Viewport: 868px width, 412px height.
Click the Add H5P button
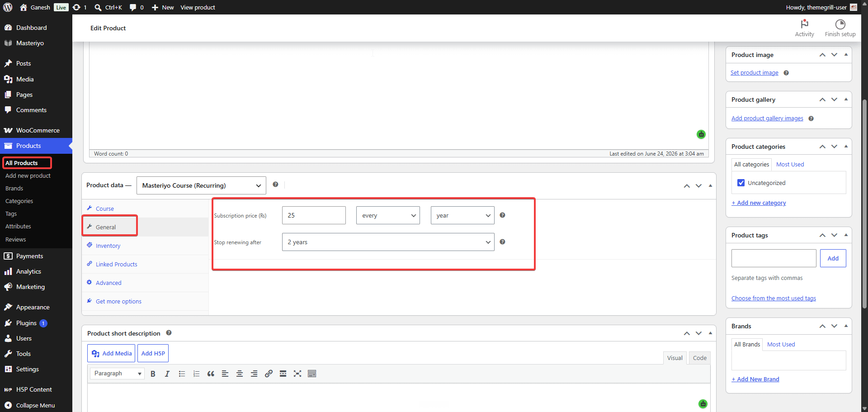point(153,353)
